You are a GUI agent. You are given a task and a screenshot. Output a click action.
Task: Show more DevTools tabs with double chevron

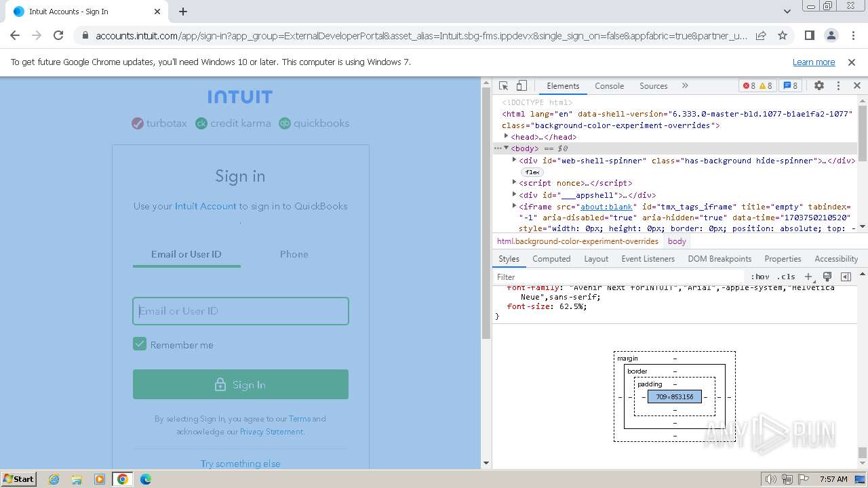pyautogui.click(x=685, y=86)
